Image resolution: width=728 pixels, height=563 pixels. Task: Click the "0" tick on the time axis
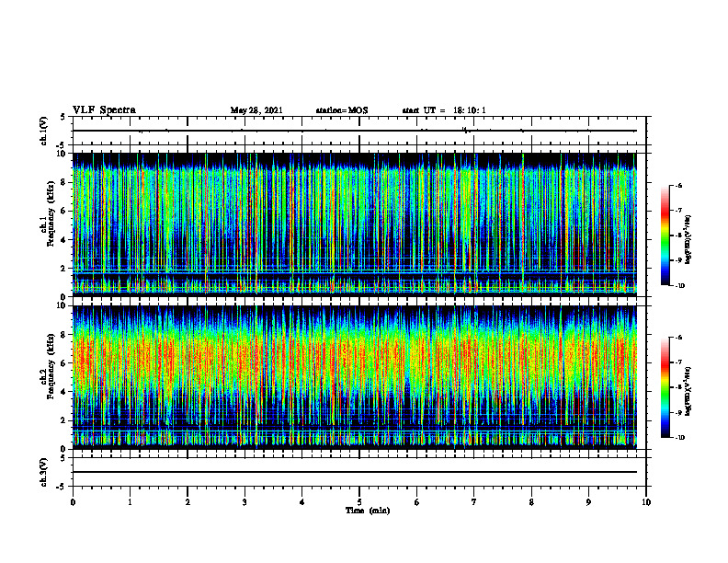[73, 502]
